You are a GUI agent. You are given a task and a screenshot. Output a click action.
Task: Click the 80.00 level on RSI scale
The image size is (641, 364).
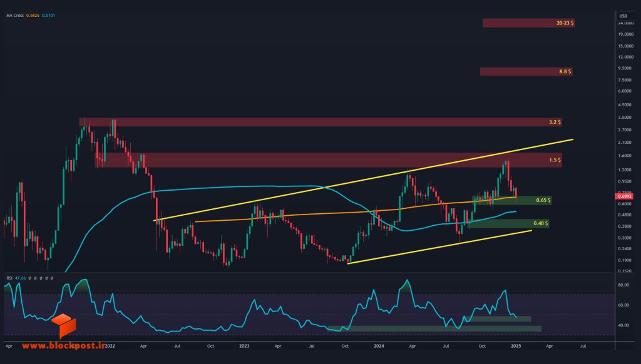(x=623, y=285)
